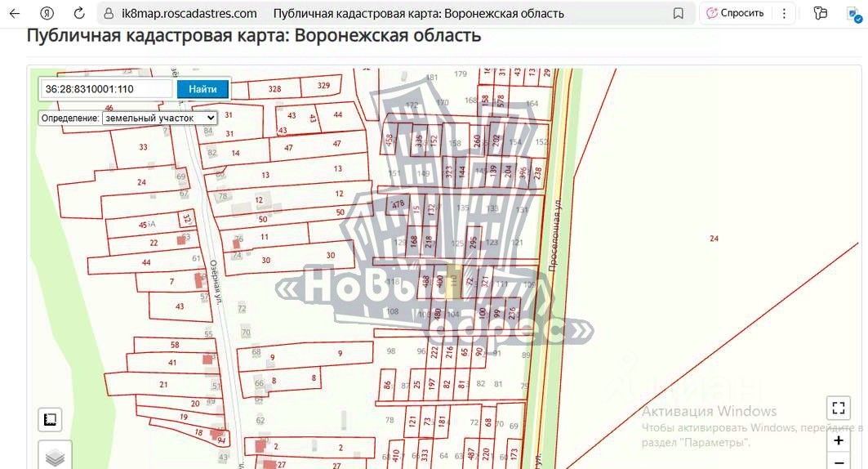Screen dimensions: 868x469
Task: Click parcel labeled 260
Action: (477, 141)
